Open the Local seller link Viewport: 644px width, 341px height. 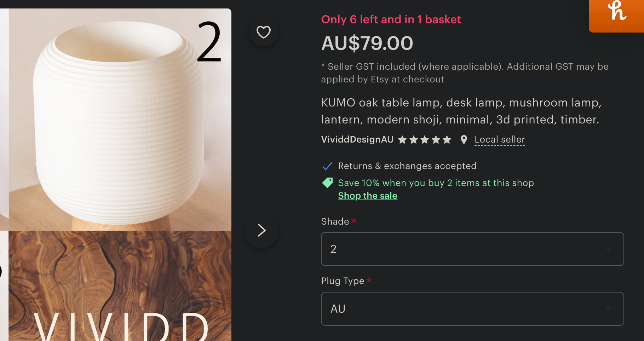pyautogui.click(x=500, y=140)
